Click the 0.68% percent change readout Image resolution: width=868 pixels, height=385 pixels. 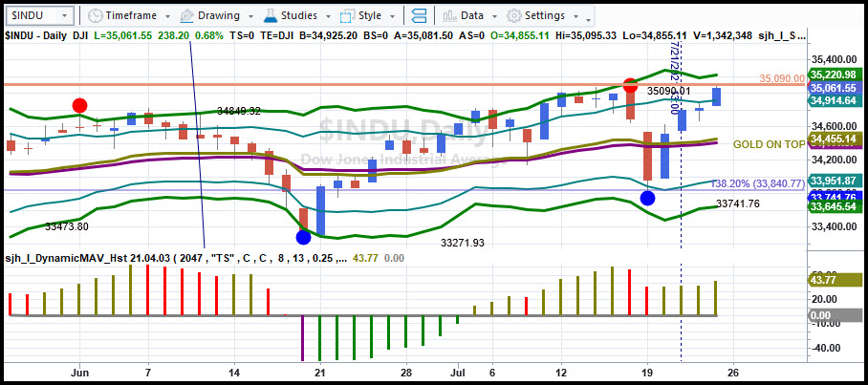(208, 35)
